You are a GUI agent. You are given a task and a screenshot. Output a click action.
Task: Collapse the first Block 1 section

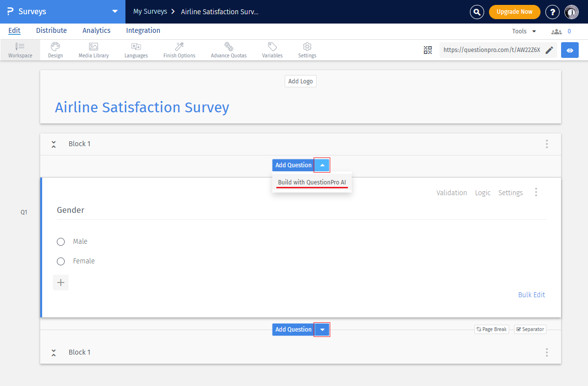point(54,144)
